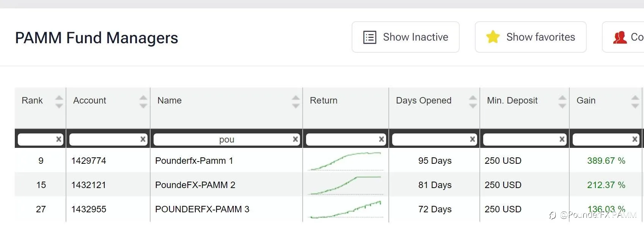Screen dimensions: 644x229
Task: Sort by Account using the sort arrows
Action: pyautogui.click(x=143, y=101)
